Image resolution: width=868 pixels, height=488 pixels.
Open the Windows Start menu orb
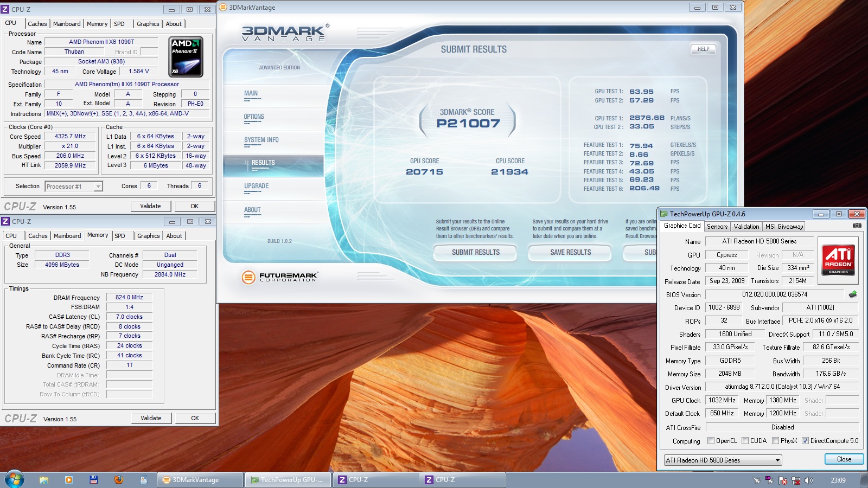[x=15, y=480]
